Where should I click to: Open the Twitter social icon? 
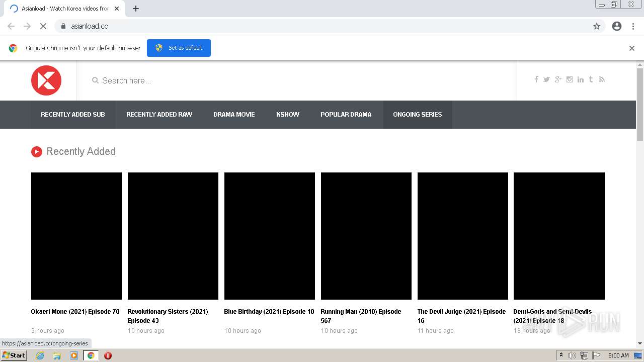click(x=546, y=79)
